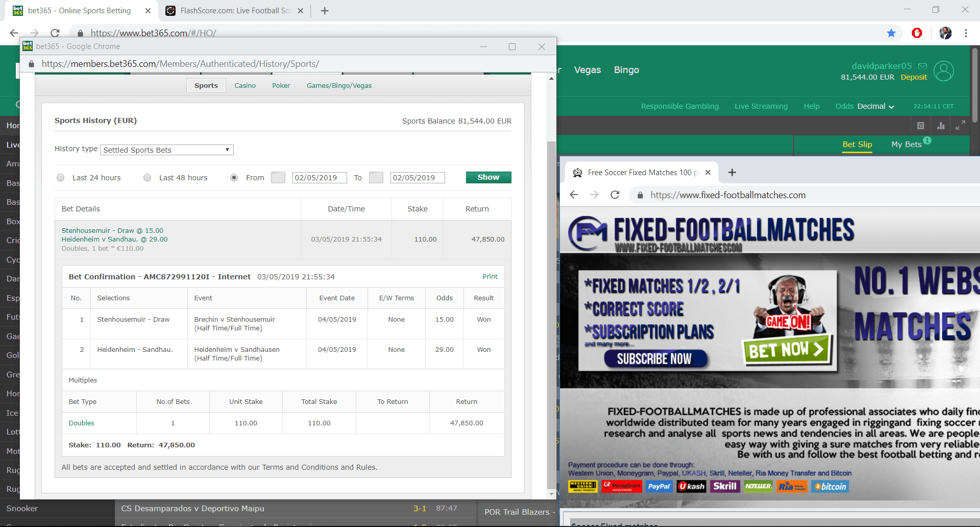The width and height of the screenshot is (980, 527).
Task: Switch to Games/Bingo/Vegas history tab
Action: (339, 86)
